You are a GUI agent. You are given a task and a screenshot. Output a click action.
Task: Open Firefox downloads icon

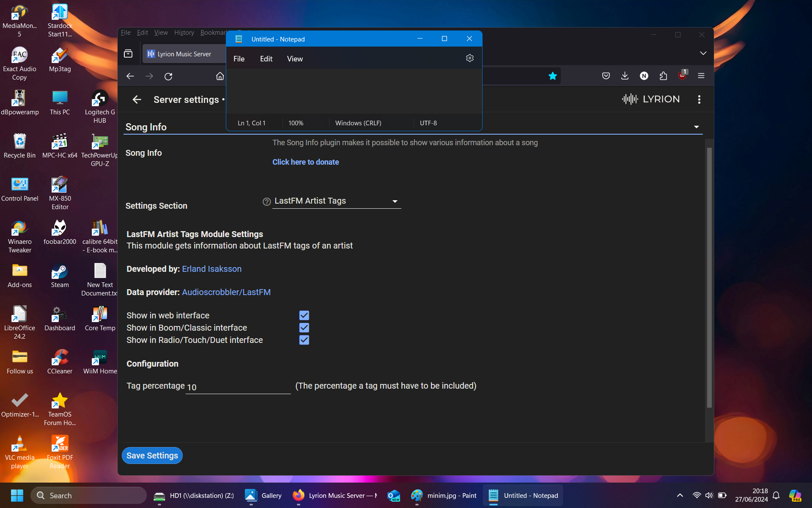coord(625,76)
